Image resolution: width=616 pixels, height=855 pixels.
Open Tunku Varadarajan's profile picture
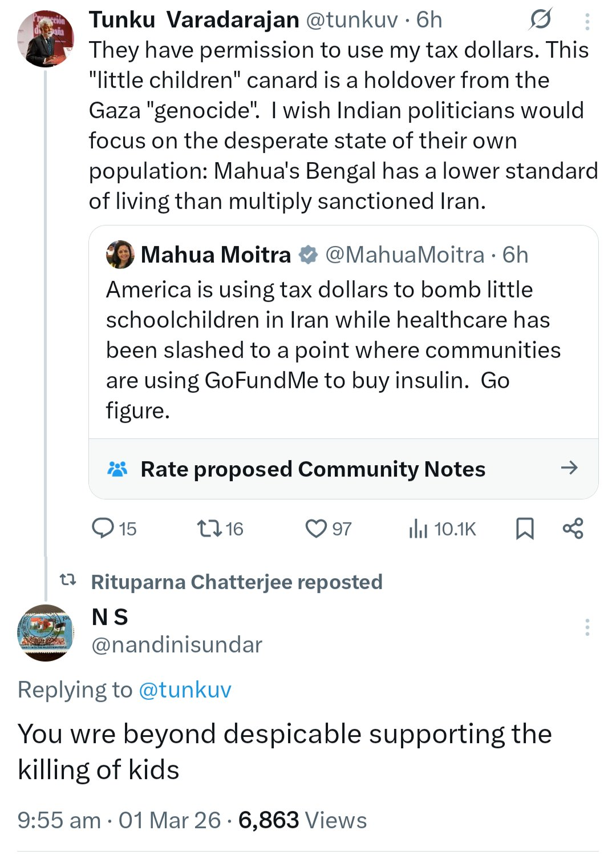coord(46,39)
